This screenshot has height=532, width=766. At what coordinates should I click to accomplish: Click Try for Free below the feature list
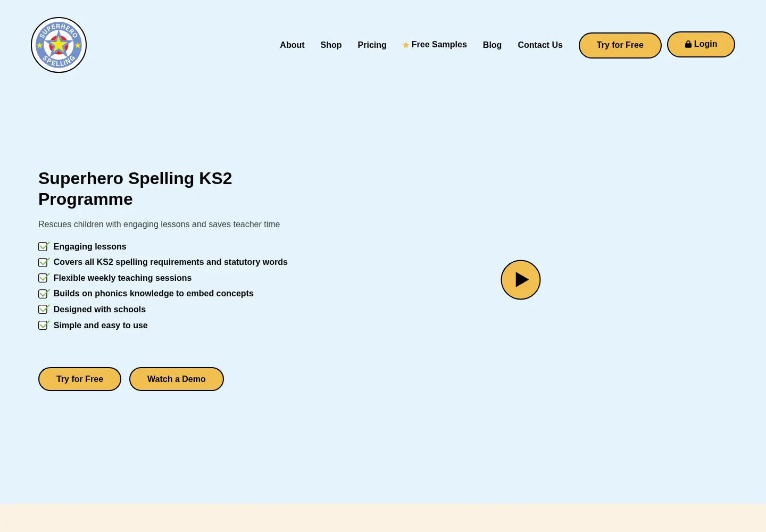80,379
